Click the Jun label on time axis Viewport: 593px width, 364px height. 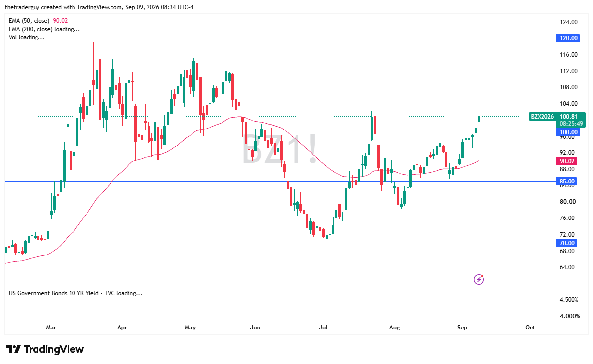coord(255,328)
